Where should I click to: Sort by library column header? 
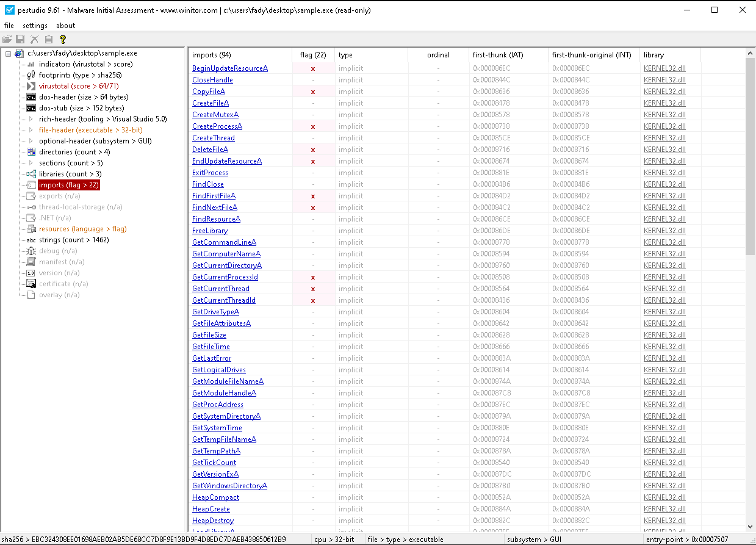pyautogui.click(x=670, y=55)
